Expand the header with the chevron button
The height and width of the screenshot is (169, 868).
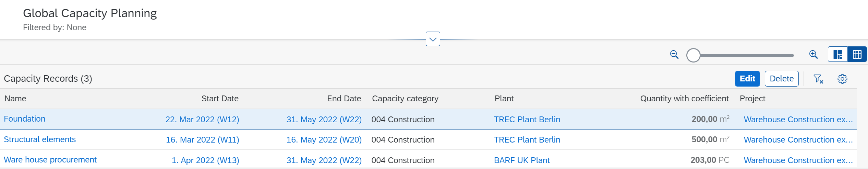433,39
